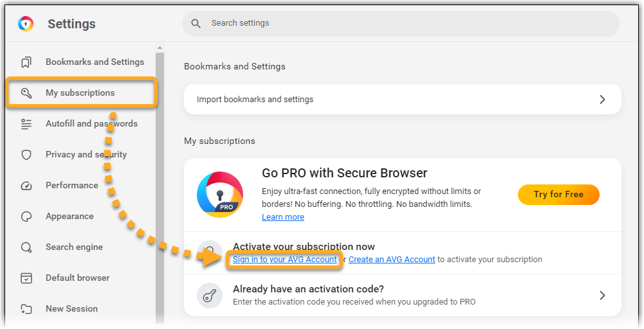Click the search magnifier icon in search bar
This screenshot has height=329, width=644.
click(196, 23)
